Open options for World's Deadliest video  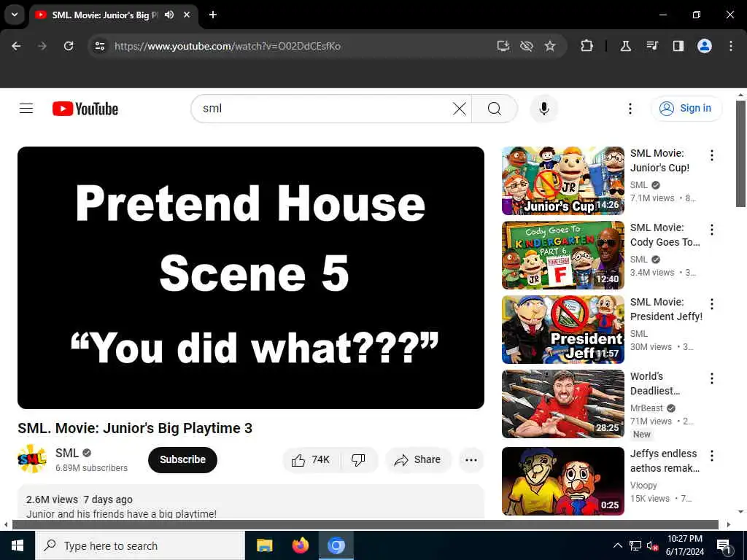[x=712, y=378]
